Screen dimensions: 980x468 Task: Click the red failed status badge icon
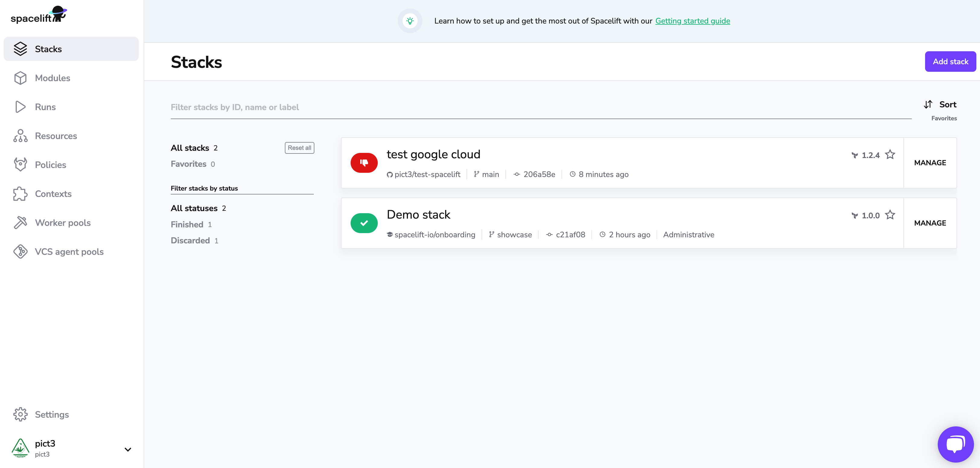(364, 163)
